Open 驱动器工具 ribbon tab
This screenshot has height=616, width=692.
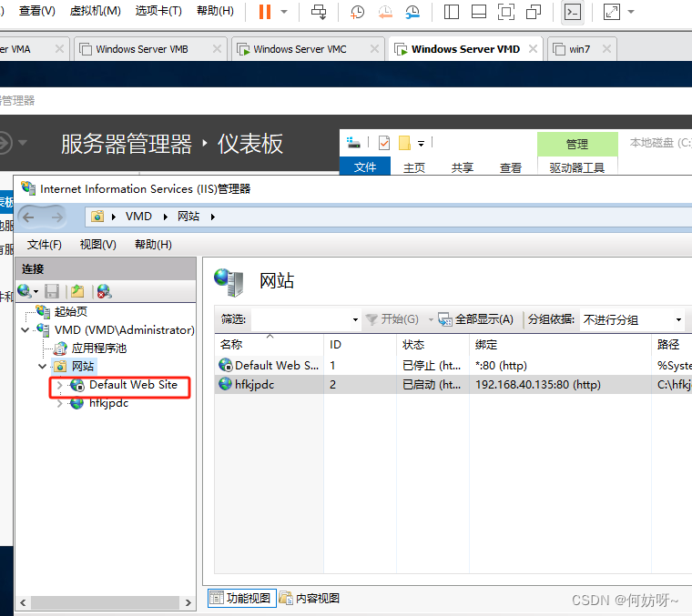pyautogui.click(x=576, y=167)
